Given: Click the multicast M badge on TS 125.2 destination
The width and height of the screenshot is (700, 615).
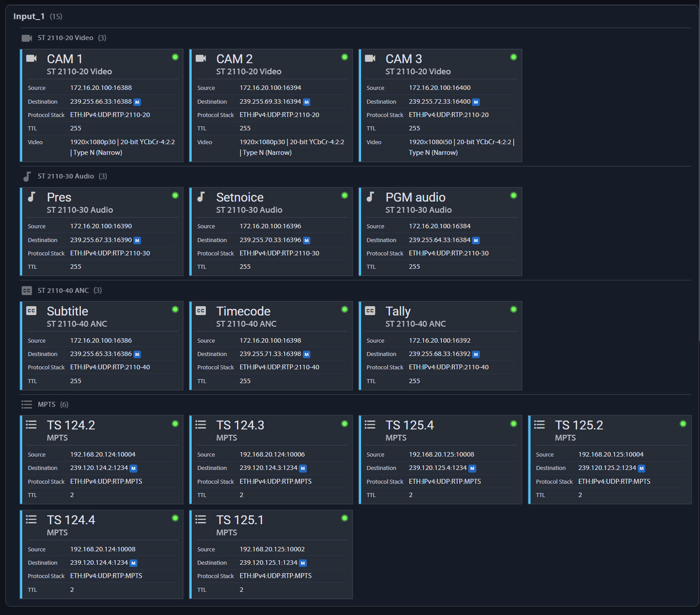Looking at the screenshot, I should coord(641,468).
